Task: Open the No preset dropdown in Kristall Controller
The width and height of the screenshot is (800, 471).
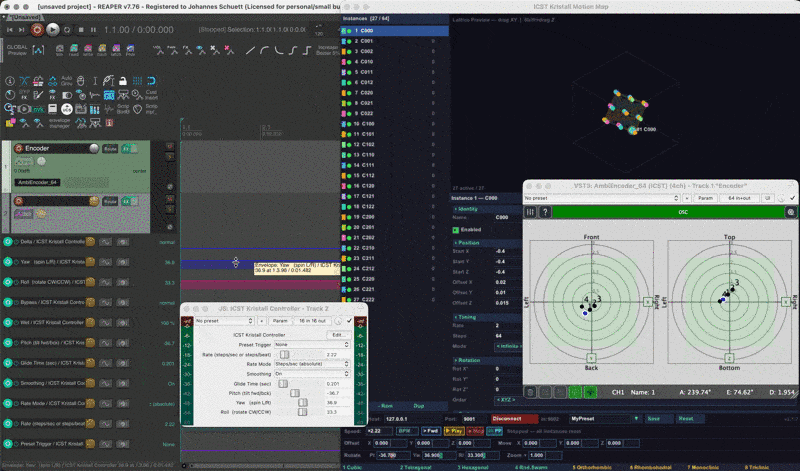Action: click(x=224, y=321)
